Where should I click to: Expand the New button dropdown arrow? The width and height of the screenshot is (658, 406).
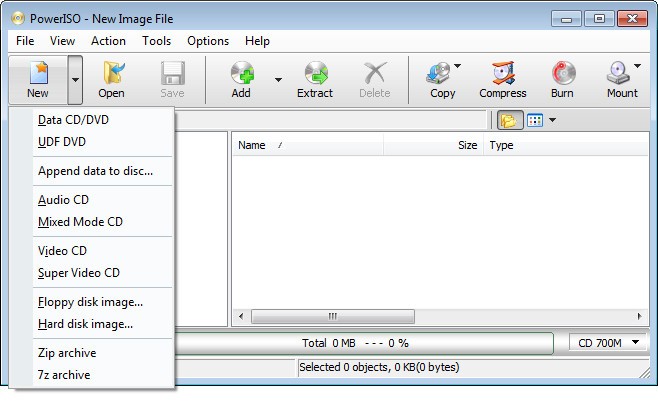(x=75, y=80)
